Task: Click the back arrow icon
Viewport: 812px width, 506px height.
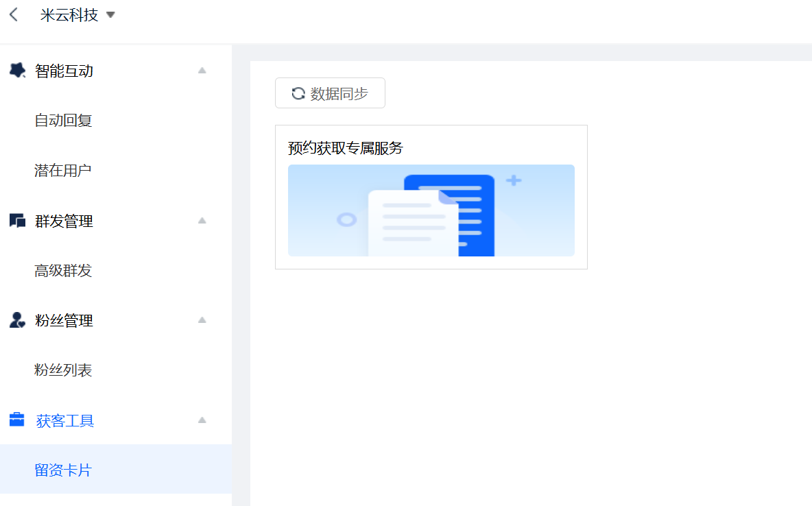Action: pos(14,15)
